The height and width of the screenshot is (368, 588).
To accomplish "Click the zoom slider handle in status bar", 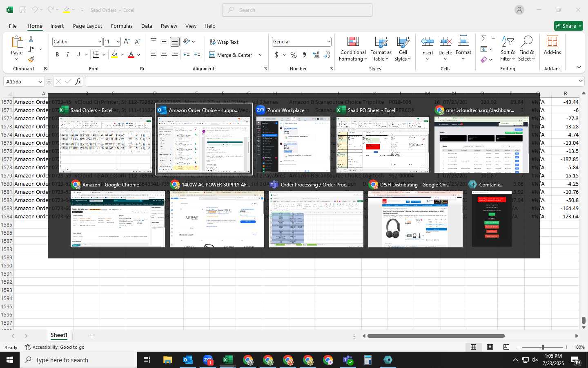I will click(543, 347).
